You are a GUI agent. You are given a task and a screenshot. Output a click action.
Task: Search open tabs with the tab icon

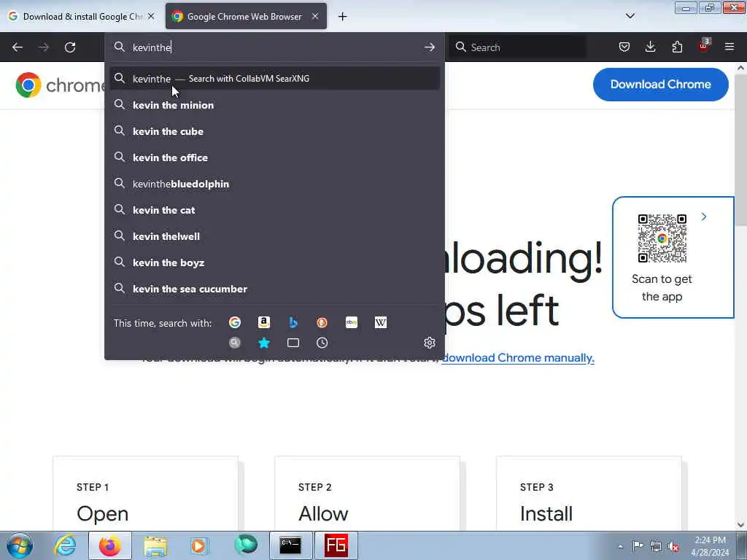(x=293, y=343)
